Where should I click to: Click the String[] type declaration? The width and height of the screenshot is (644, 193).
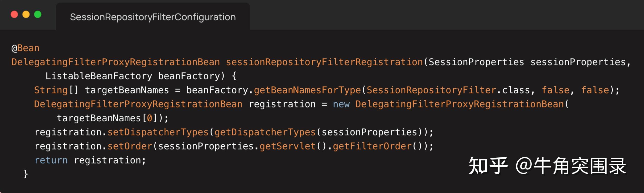[56, 90]
